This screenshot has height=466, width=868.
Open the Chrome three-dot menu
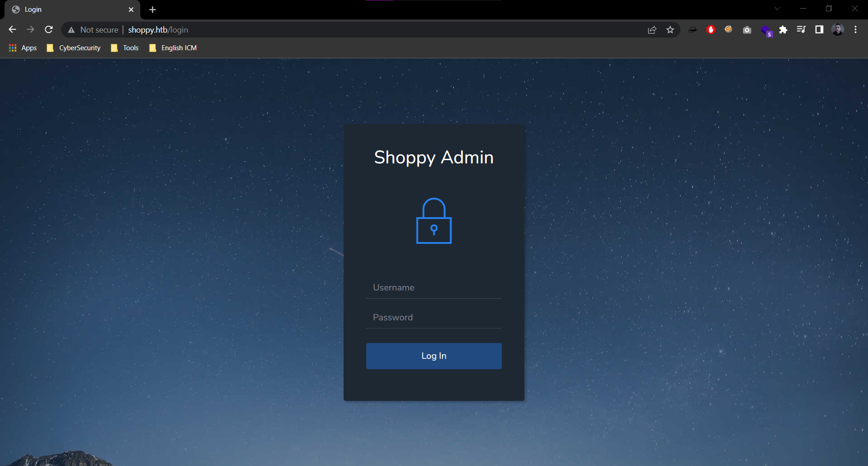point(855,30)
